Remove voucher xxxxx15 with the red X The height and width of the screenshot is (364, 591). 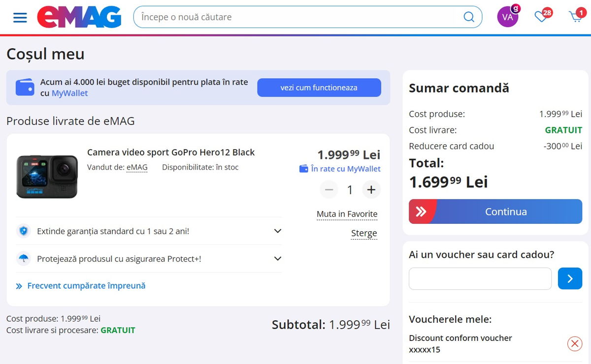coord(575,343)
